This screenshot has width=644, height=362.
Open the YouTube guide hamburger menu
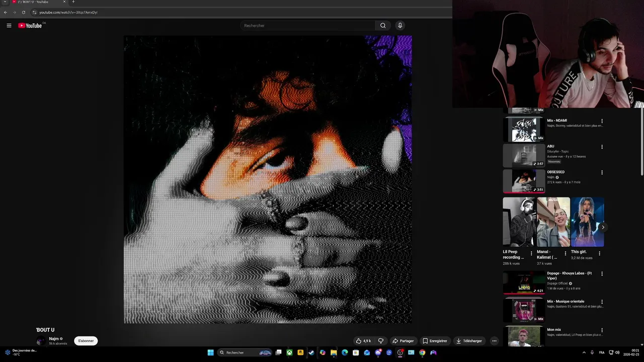point(9,26)
